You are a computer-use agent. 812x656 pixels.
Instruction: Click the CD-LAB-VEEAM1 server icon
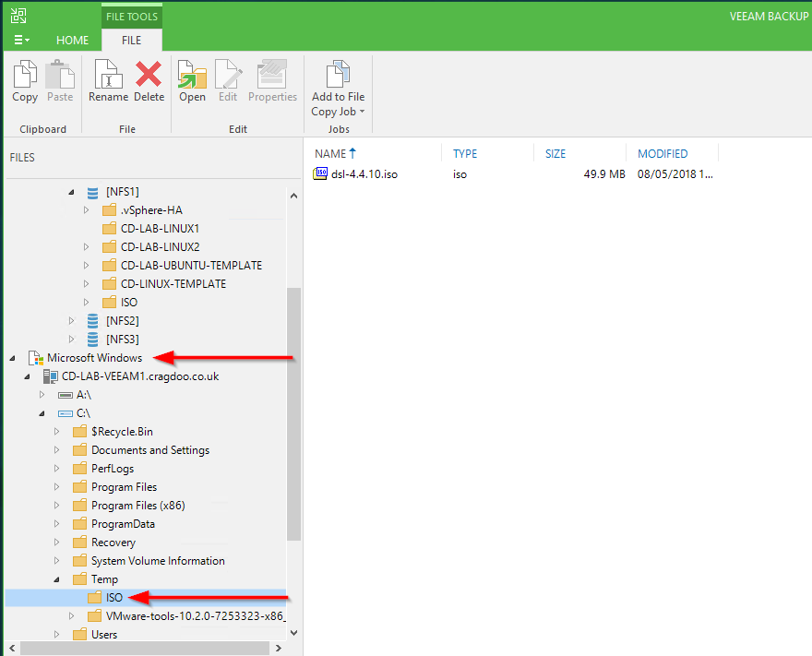pyautogui.click(x=50, y=376)
